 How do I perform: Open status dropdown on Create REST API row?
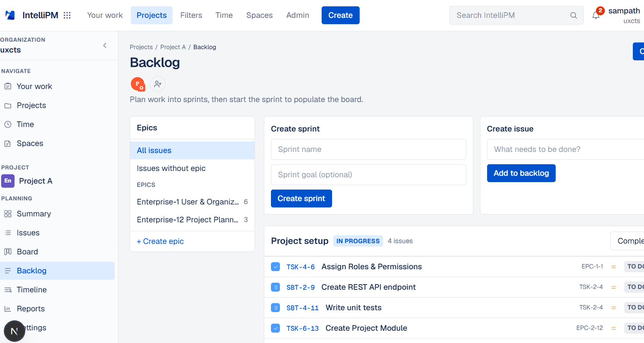634,287
